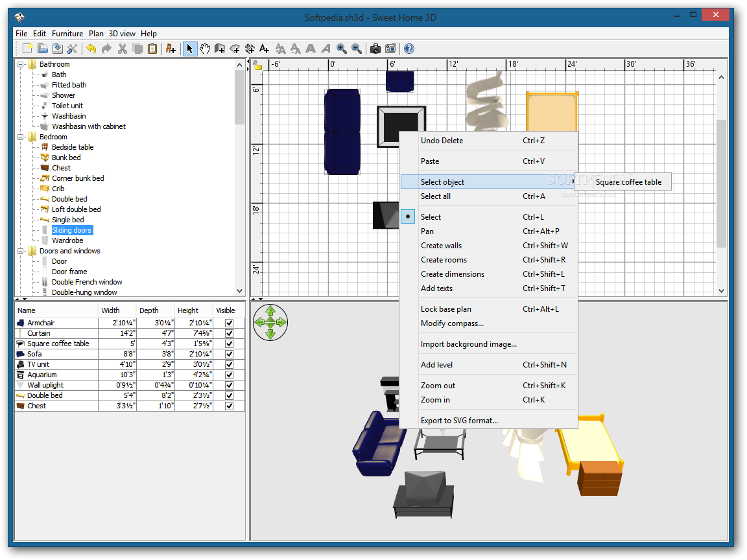Viewport: 747px width, 560px height.
Task: Click the Italic text style icon
Action: pyautogui.click(x=326, y=49)
